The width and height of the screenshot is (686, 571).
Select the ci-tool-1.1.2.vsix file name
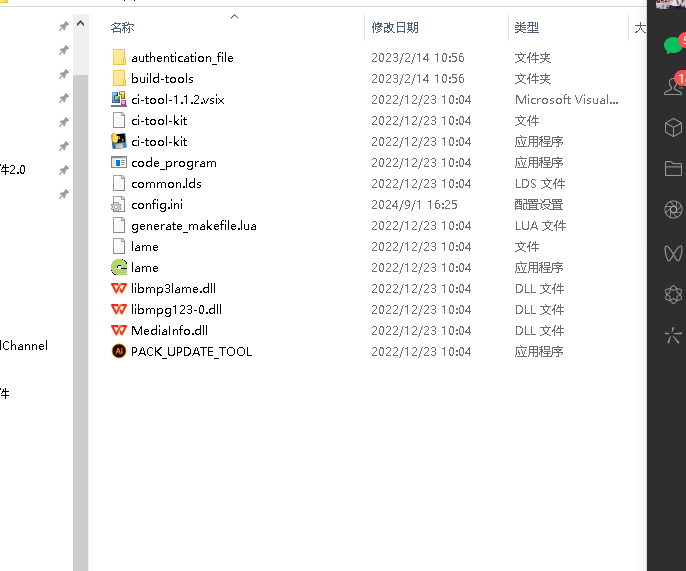[x=178, y=99]
